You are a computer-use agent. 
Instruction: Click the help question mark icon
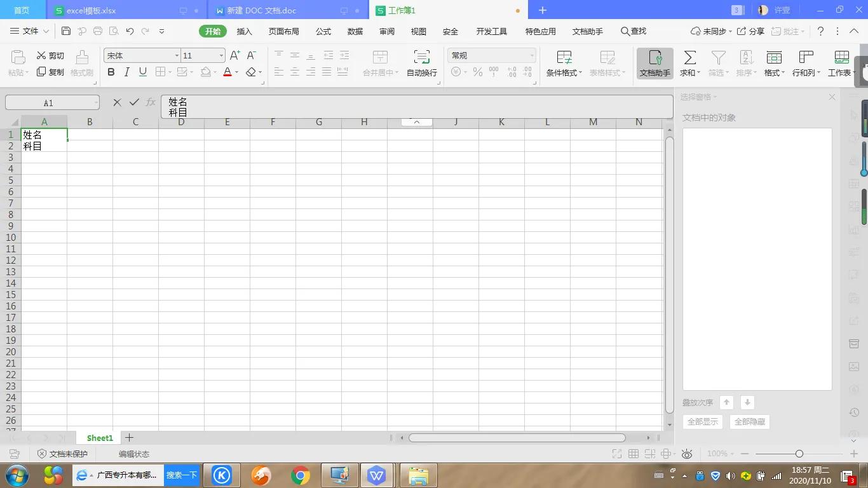[x=820, y=31]
